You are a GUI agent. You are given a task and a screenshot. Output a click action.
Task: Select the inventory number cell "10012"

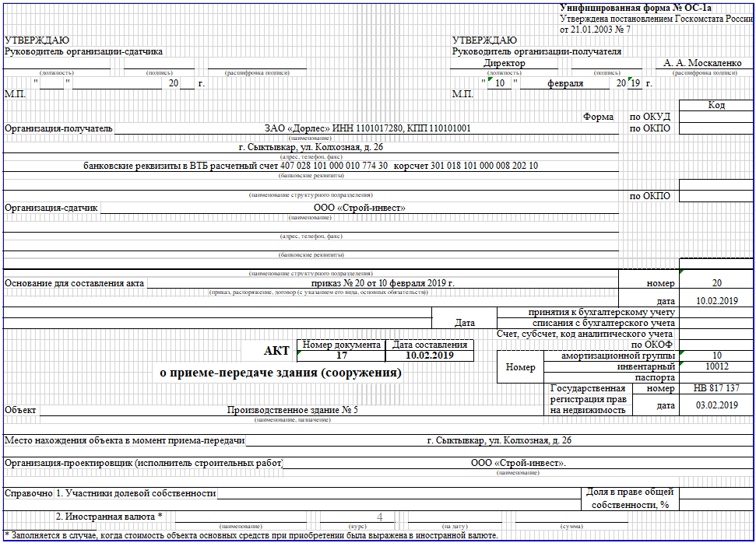[x=716, y=366]
